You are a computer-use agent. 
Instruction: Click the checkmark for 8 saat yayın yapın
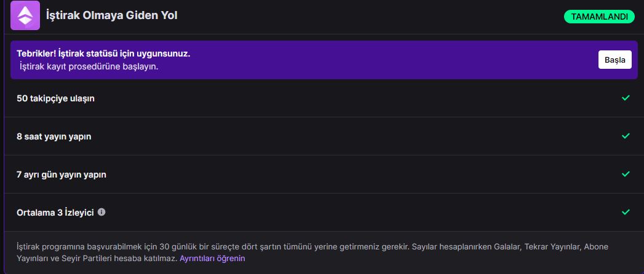pyautogui.click(x=626, y=136)
